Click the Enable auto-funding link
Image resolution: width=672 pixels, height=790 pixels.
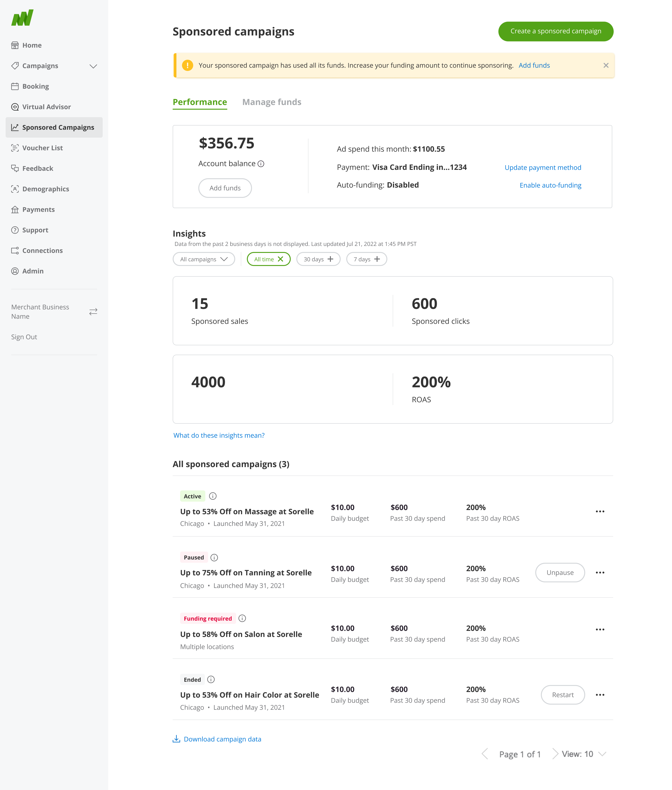550,185
